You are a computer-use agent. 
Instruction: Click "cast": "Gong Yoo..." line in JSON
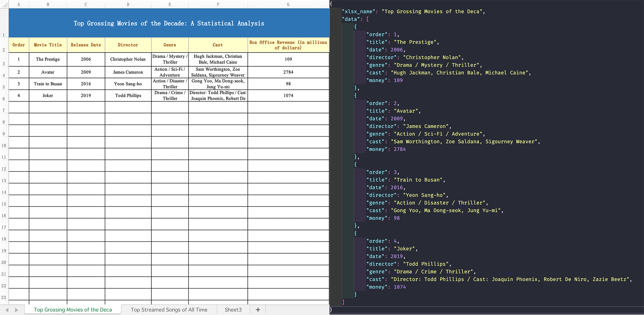coord(435,211)
